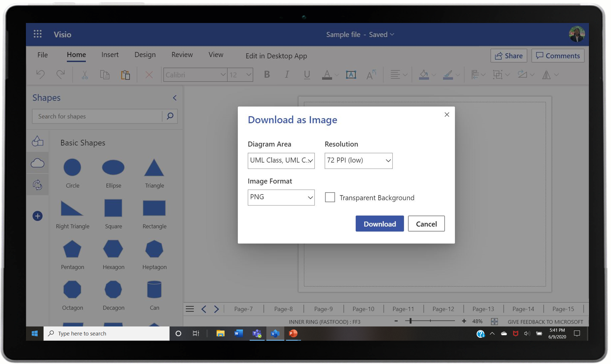Toggle underline formatting in the ribbon
The width and height of the screenshot is (611, 364).
tap(306, 74)
